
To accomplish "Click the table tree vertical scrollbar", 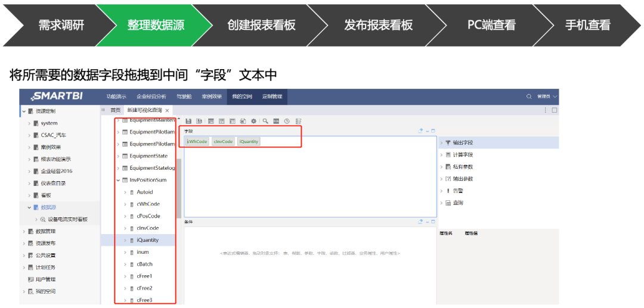I will coord(179,188).
